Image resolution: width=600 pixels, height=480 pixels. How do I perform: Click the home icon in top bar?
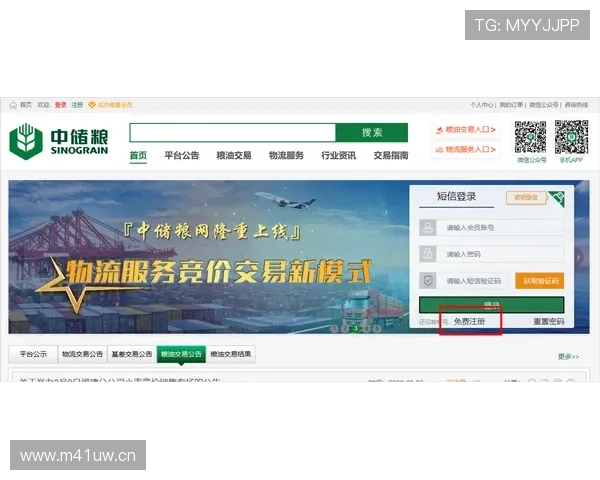point(13,105)
